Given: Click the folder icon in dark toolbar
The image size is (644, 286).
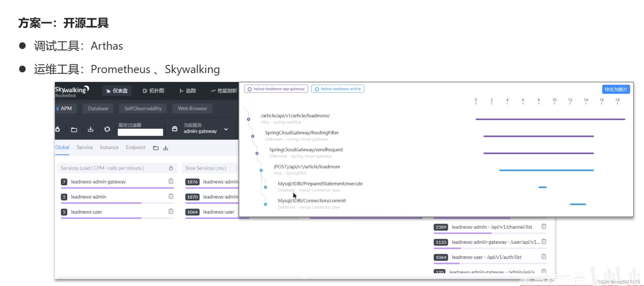Looking at the screenshot, I should (74, 129).
